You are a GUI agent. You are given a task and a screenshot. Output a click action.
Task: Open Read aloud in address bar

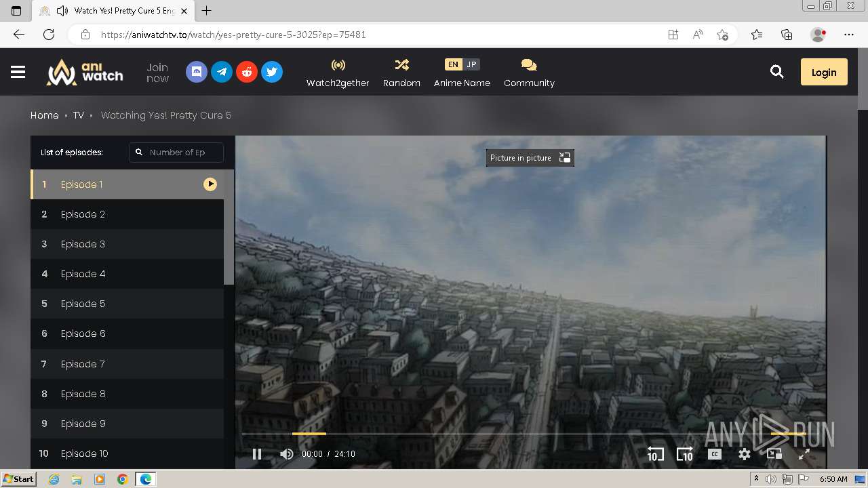click(x=698, y=35)
